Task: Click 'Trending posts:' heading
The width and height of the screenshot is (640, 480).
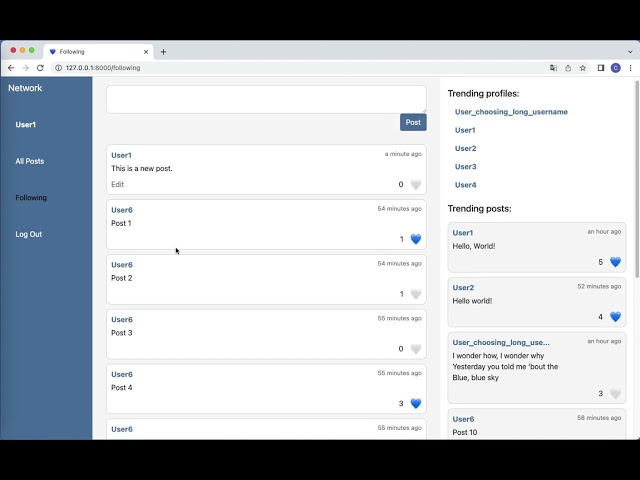Action: pyautogui.click(x=480, y=209)
